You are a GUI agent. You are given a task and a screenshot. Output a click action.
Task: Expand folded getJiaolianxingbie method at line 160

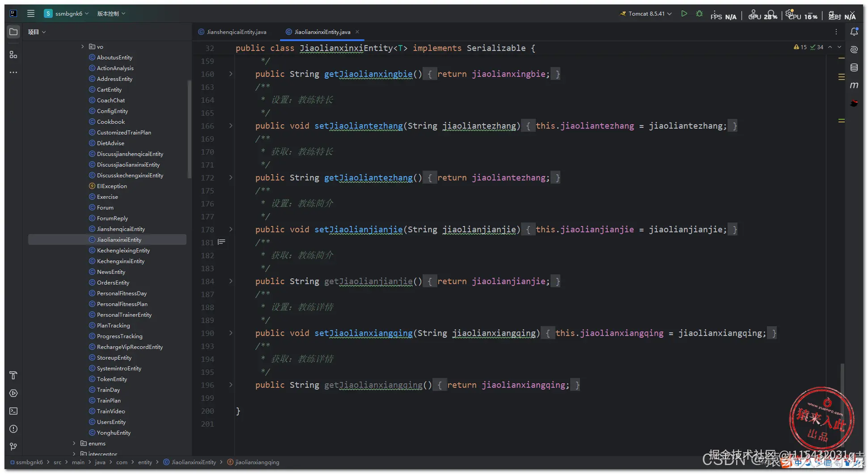[231, 74]
